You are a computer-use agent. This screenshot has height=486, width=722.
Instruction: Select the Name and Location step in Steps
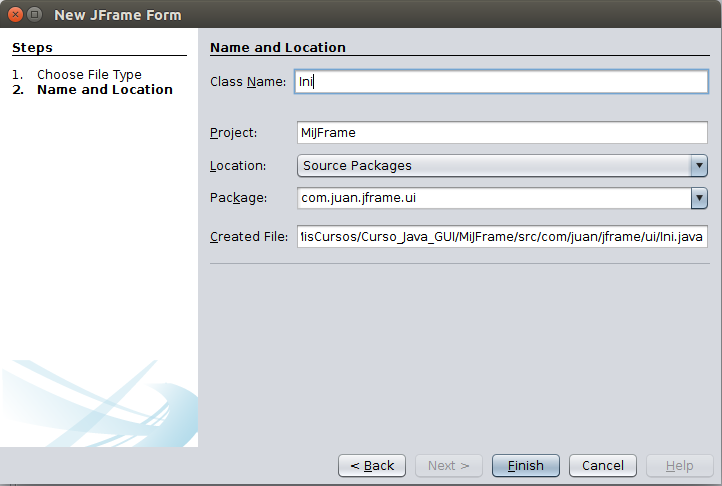(105, 89)
